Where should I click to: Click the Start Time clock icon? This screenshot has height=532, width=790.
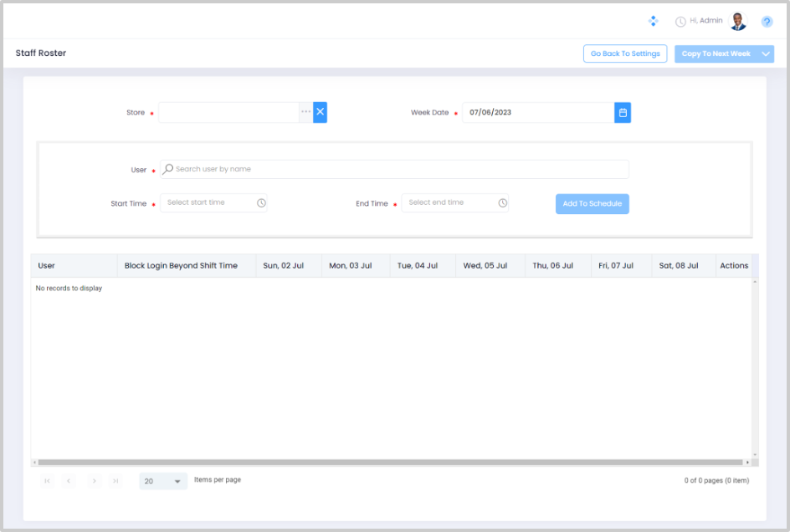(x=261, y=203)
